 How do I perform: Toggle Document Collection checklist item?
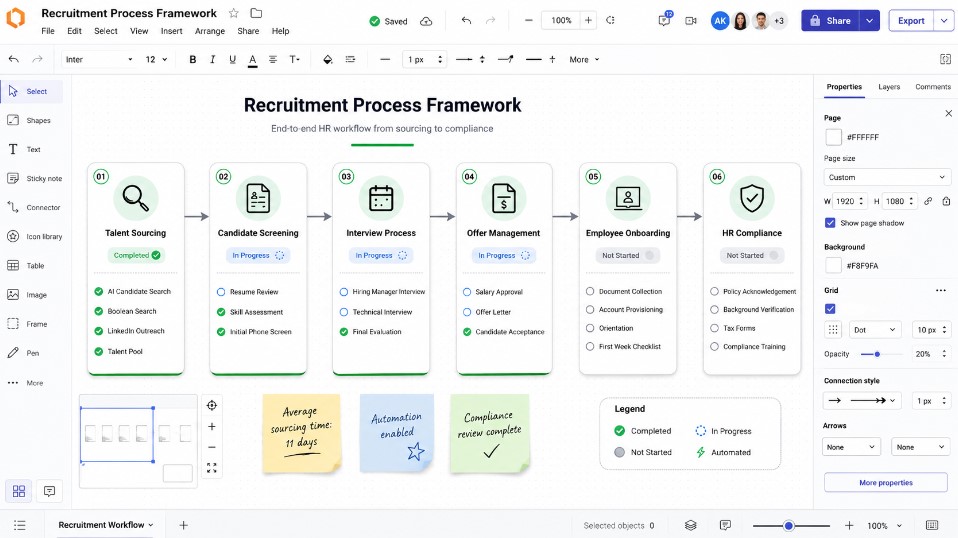[590, 291]
